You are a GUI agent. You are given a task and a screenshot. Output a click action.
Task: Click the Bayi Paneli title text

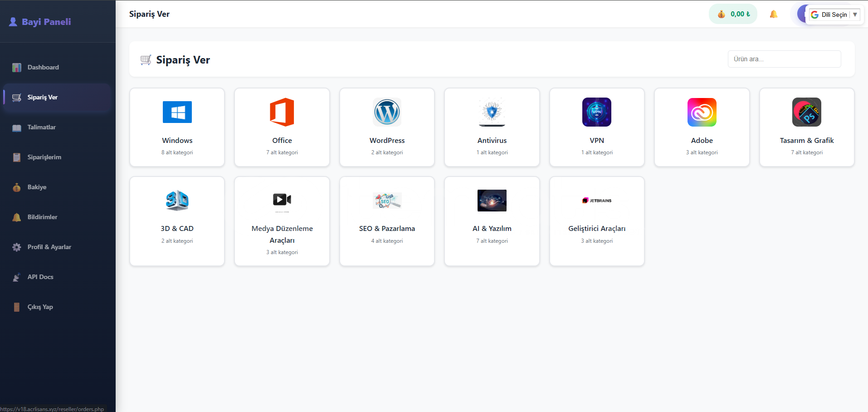46,22
